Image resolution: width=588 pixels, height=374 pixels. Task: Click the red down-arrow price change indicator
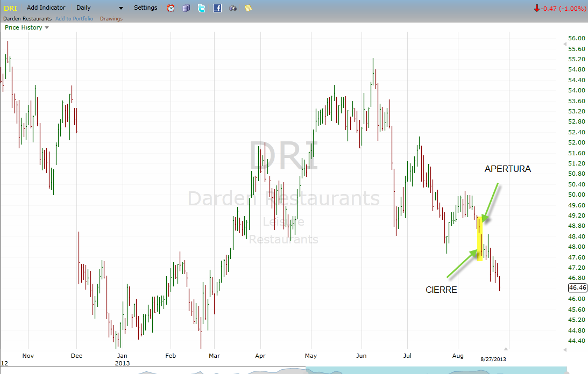pos(536,8)
